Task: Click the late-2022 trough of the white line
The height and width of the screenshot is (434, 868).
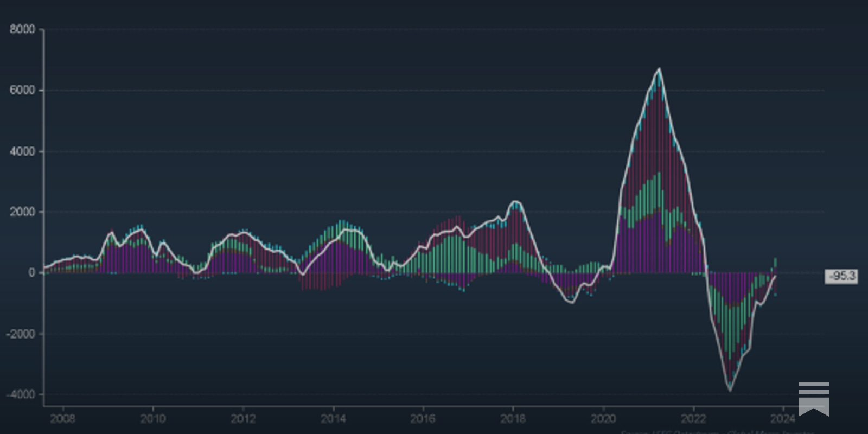Action: (730, 390)
